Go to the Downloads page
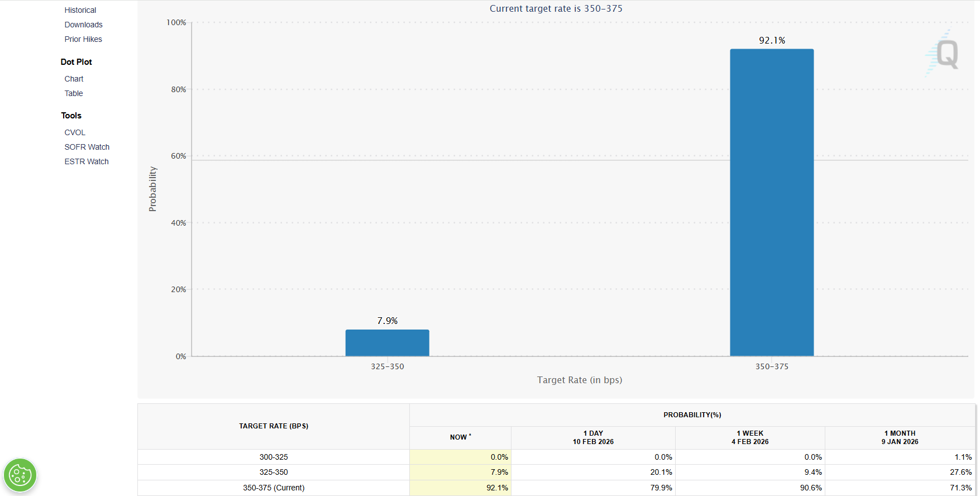 pos(83,25)
